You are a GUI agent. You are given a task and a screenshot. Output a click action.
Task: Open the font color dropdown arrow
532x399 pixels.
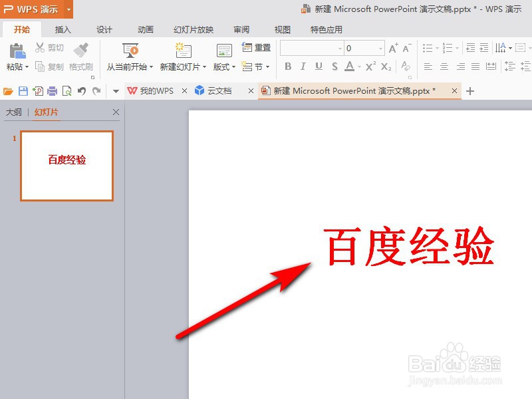(x=359, y=67)
